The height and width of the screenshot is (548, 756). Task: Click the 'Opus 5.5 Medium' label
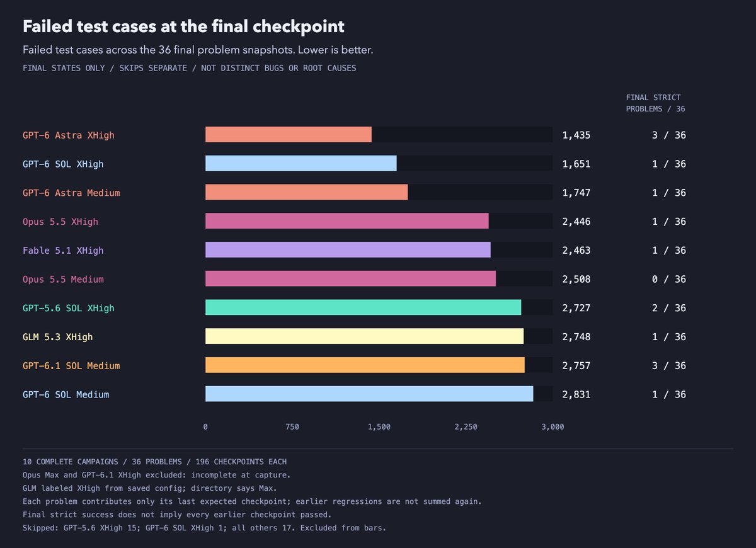(63, 280)
